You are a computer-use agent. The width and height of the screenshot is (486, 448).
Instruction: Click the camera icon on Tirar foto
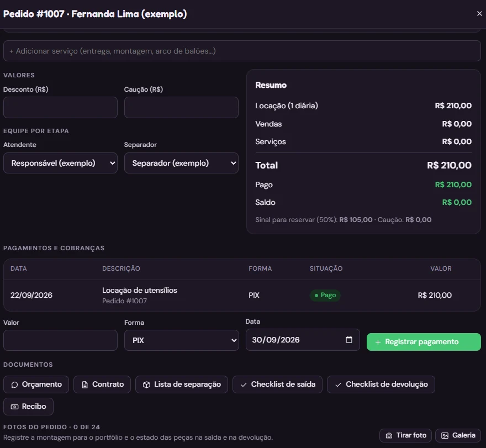click(x=389, y=436)
